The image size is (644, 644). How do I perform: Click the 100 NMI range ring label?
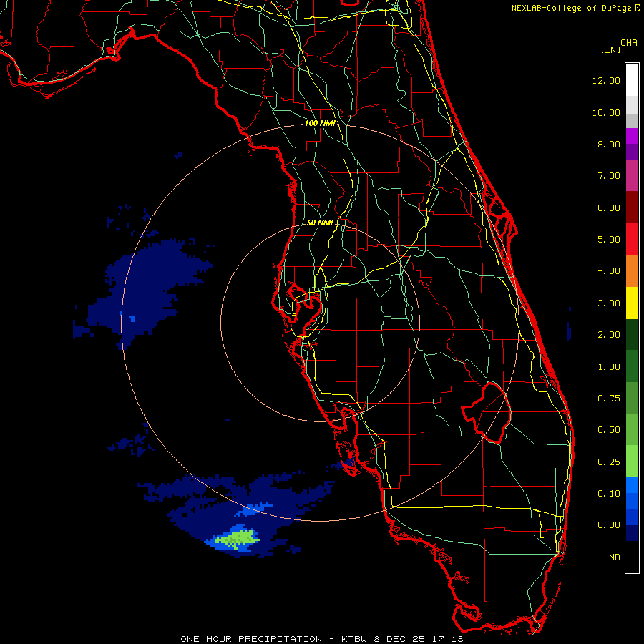click(x=320, y=123)
